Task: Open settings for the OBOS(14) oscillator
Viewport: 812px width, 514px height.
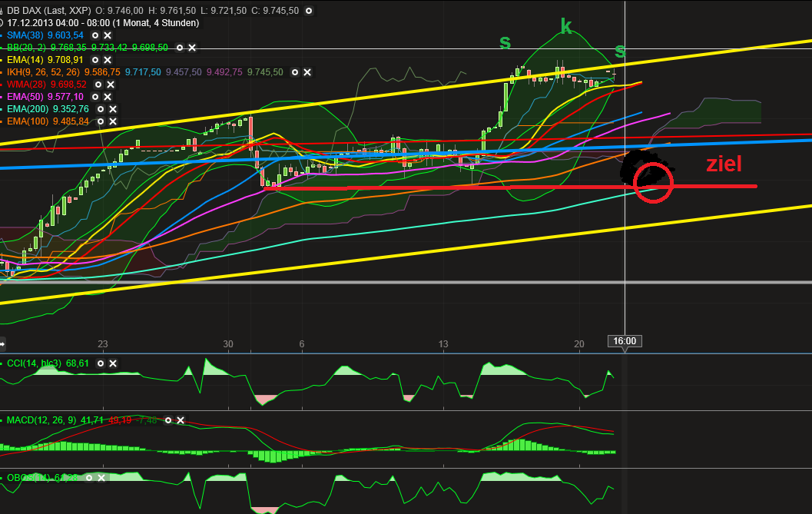Action: click(x=89, y=478)
